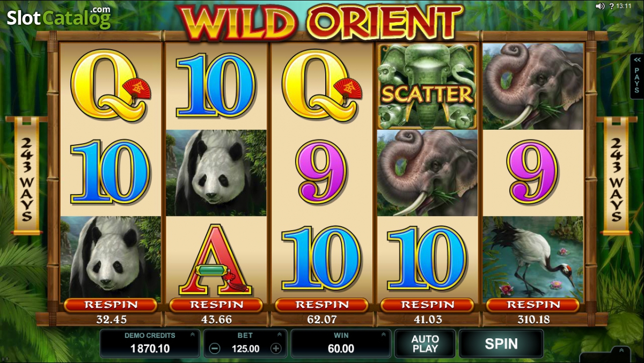Toggle Auto Play mode

click(x=425, y=344)
